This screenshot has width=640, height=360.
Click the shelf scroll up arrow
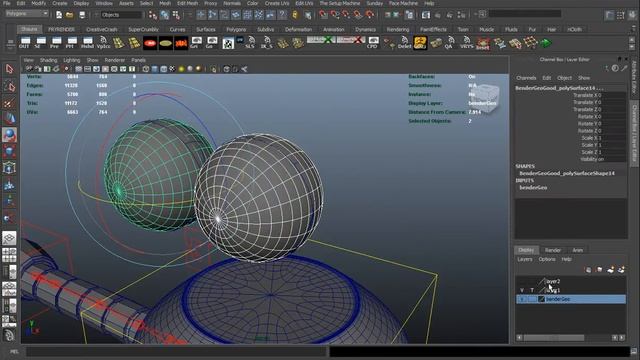[632, 39]
